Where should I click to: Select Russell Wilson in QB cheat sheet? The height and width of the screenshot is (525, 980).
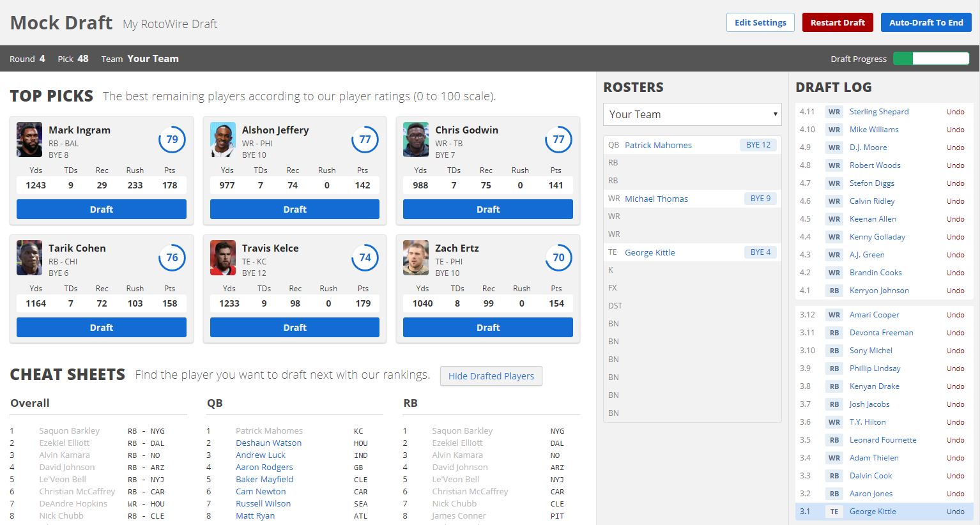click(263, 503)
